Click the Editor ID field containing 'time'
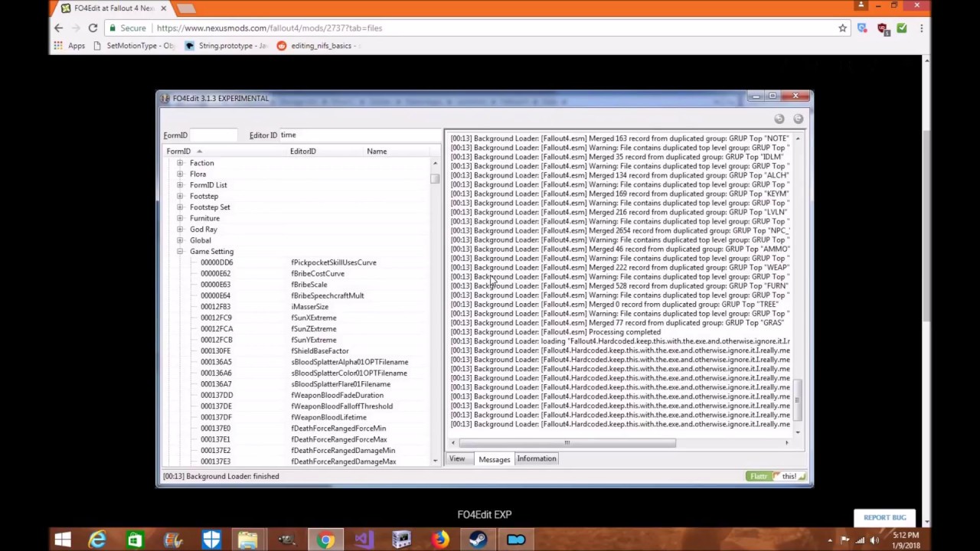The width and height of the screenshot is (980, 551). pyautogui.click(x=358, y=135)
